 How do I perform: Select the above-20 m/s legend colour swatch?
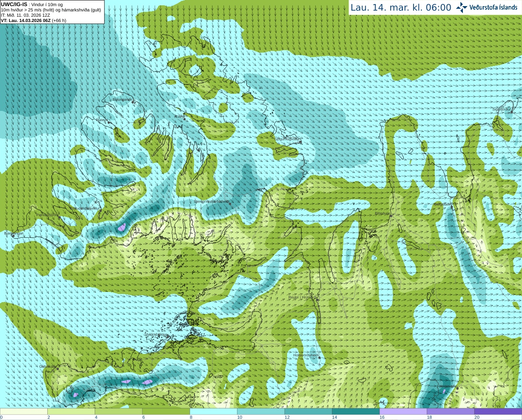498,411
